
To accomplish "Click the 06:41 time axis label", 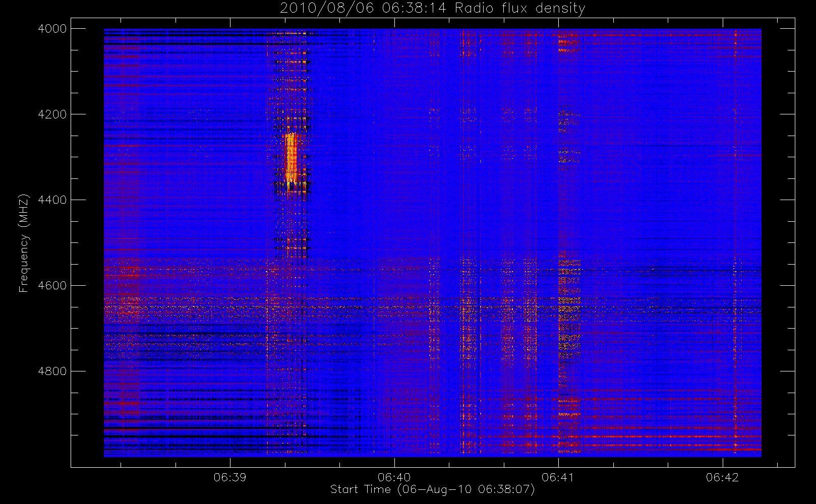I will [x=558, y=477].
